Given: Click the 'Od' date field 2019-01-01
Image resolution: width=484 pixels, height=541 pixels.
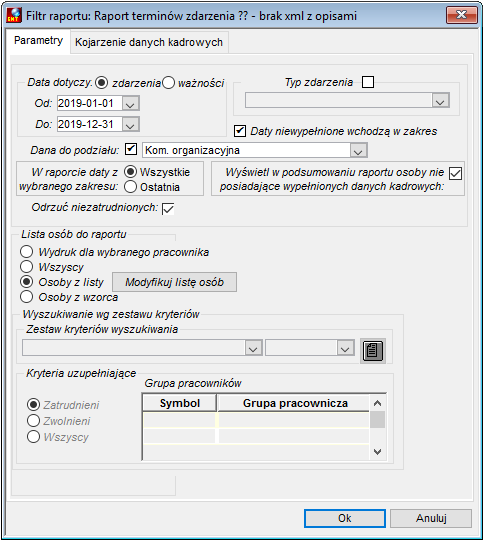Looking at the screenshot, I should tap(90, 104).
